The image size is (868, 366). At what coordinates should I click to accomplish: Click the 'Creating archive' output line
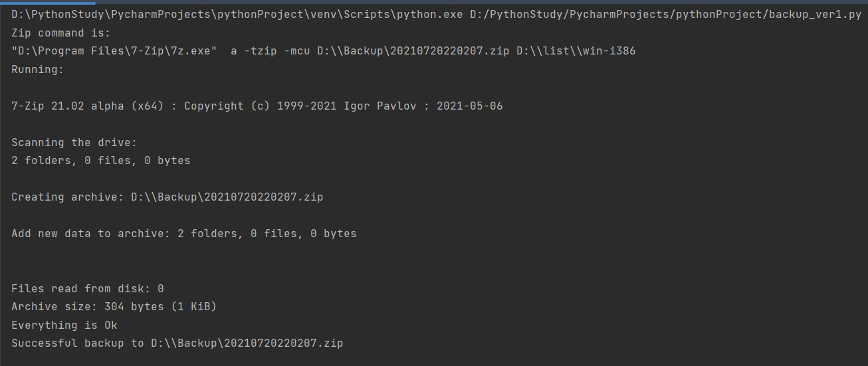pos(167,197)
